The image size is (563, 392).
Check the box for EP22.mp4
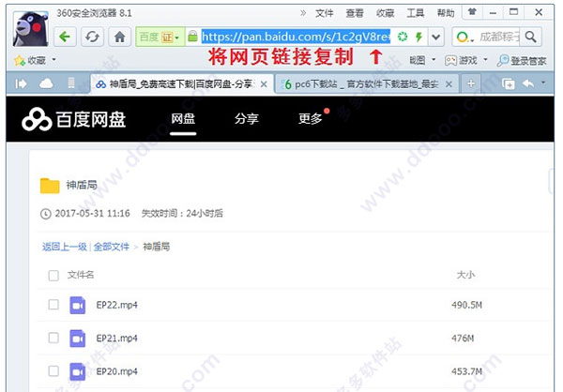pos(53,305)
